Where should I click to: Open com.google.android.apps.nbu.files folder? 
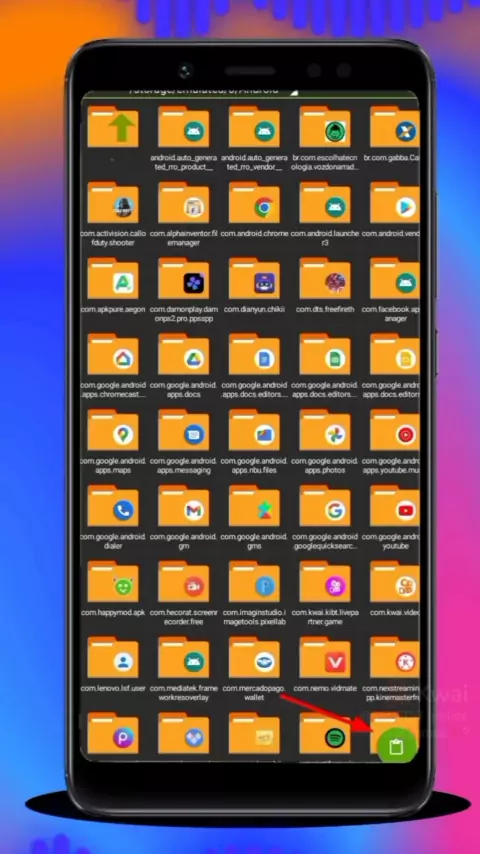point(254,430)
